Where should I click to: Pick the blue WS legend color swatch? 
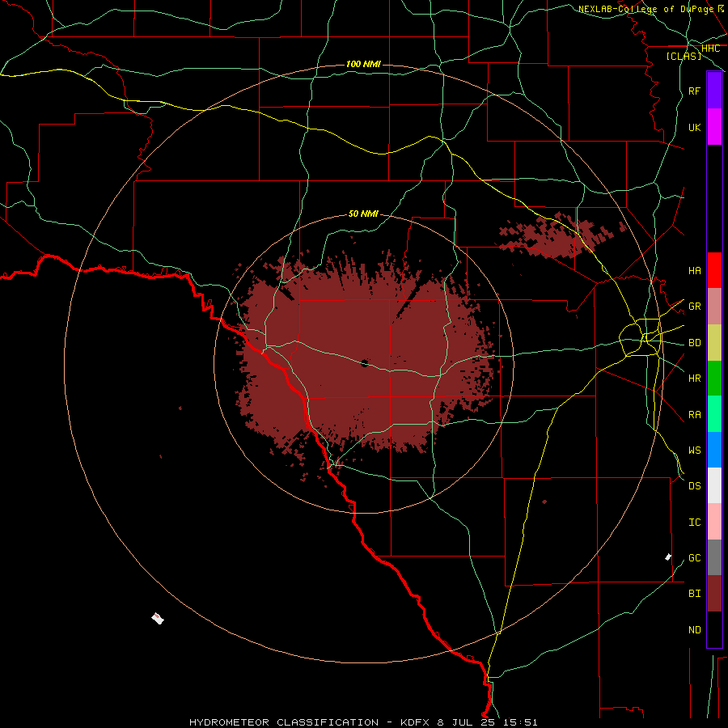(714, 450)
